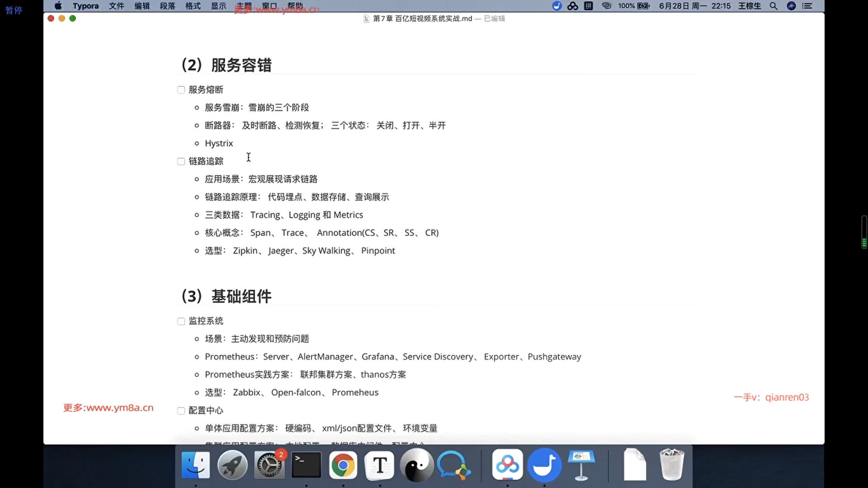868x488 pixels.
Task: Open the 段落 menu
Action: (x=167, y=6)
